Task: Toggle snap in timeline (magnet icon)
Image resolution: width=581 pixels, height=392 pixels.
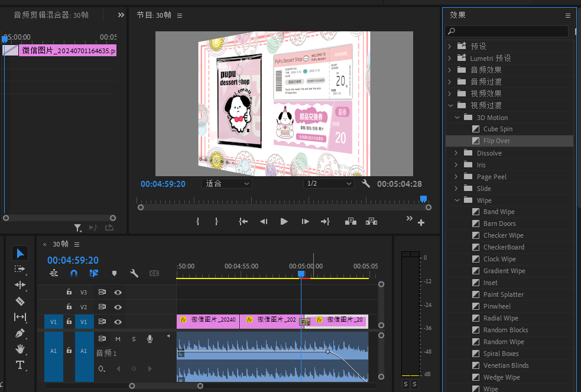Action: 74,273
